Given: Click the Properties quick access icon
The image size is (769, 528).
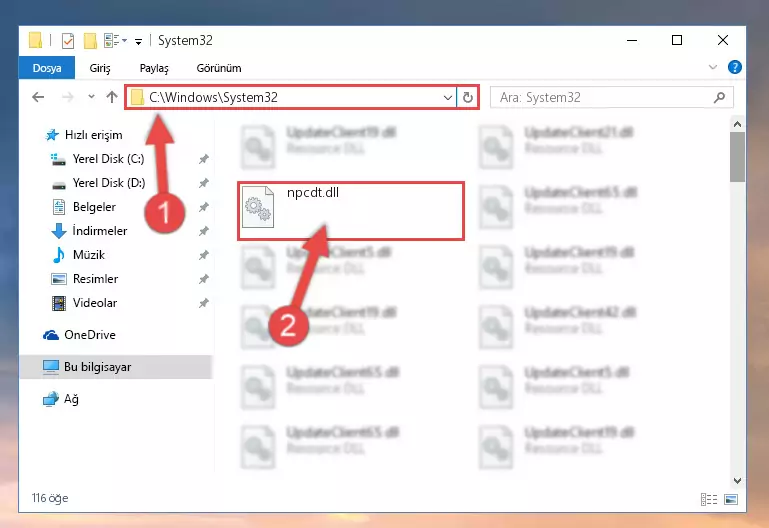Looking at the screenshot, I should 68,41.
